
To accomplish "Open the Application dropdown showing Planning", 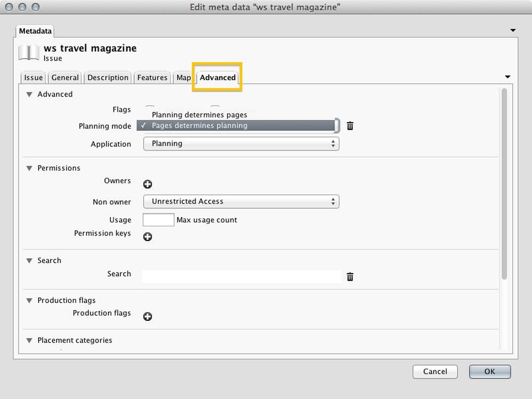I will tap(241, 144).
